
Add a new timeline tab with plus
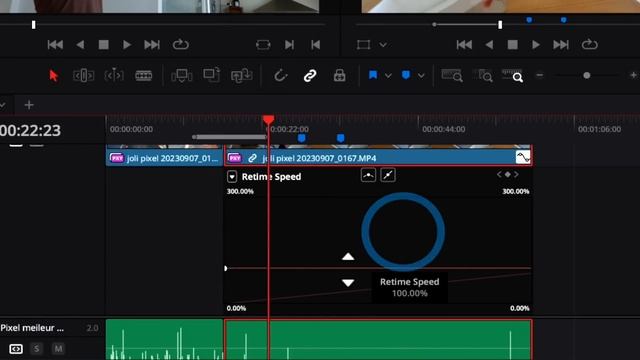(x=29, y=105)
